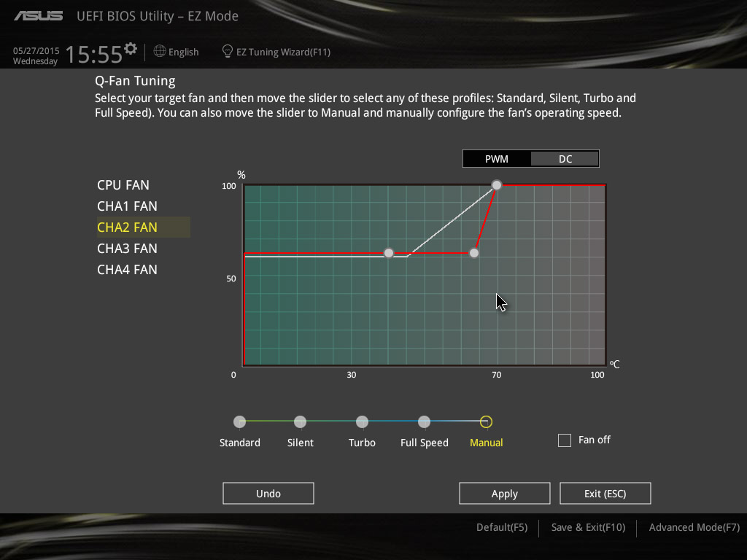Enable the Fan off checkbox
The height and width of the screenshot is (560, 747).
click(x=565, y=440)
